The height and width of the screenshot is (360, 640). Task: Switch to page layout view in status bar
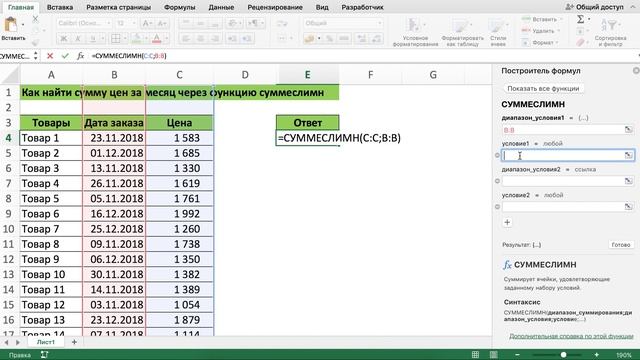pyautogui.click(x=493, y=355)
